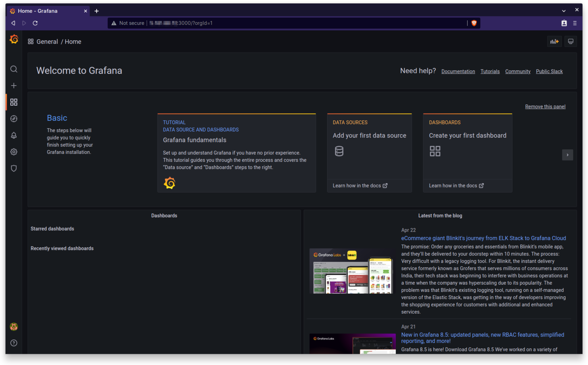Enable kiosk mode with the TV icon
Screen dimensions: 588x365
(x=571, y=41)
